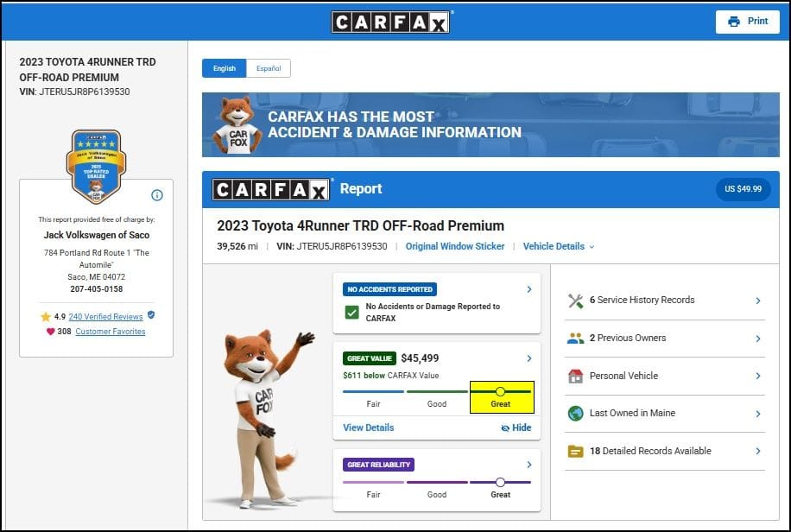Expand the Great Value card chevron
This screenshot has width=791, height=532.
pyautogui.click(x=528, y=358)
